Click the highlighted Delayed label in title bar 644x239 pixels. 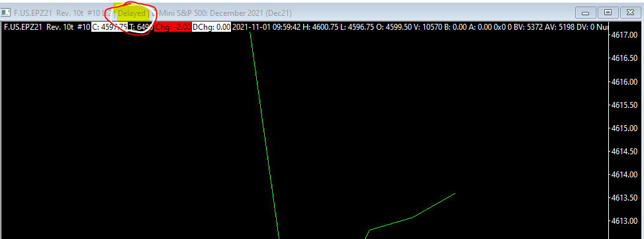click(132, 13)
